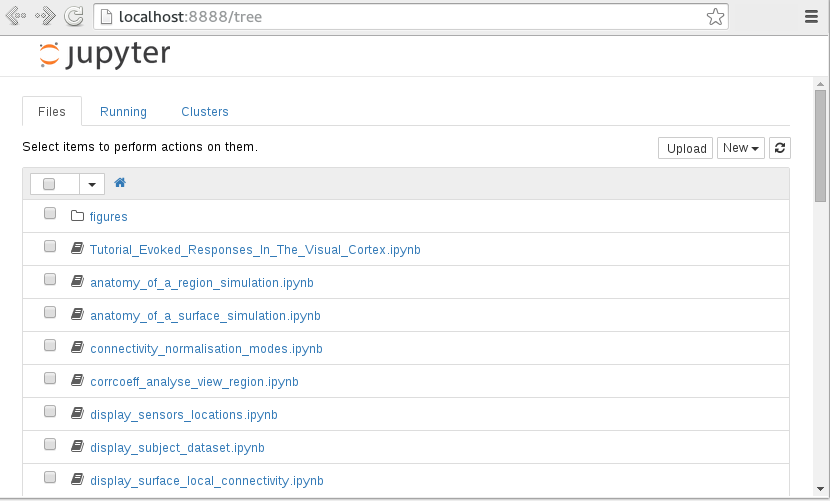Go back using browser back arrow
Image resolution: width=830 pixels, height=501 pixels.
tap(16, 16)
